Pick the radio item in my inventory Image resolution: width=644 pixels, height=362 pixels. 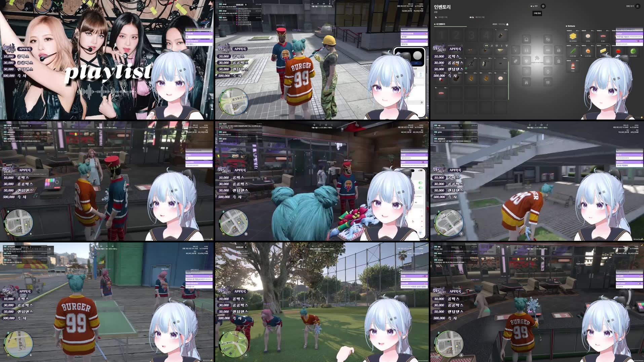(486, 63)
